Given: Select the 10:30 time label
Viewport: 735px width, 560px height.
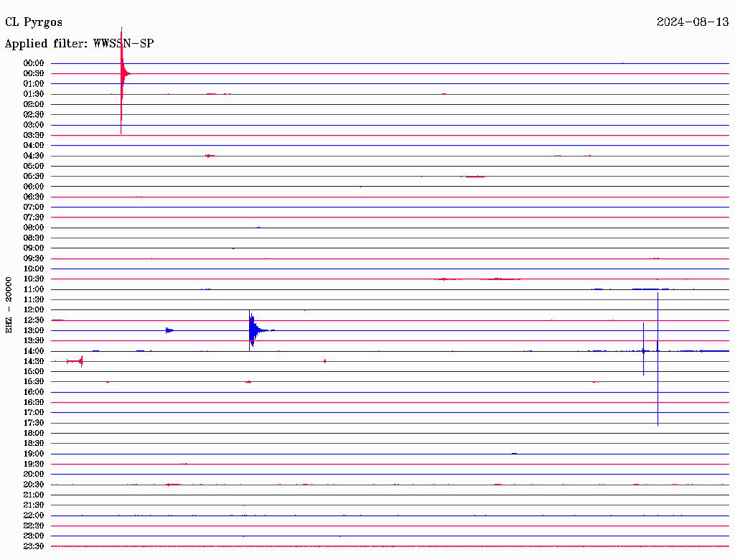Looking at the screenshot, I should click(x=33, y=279).
